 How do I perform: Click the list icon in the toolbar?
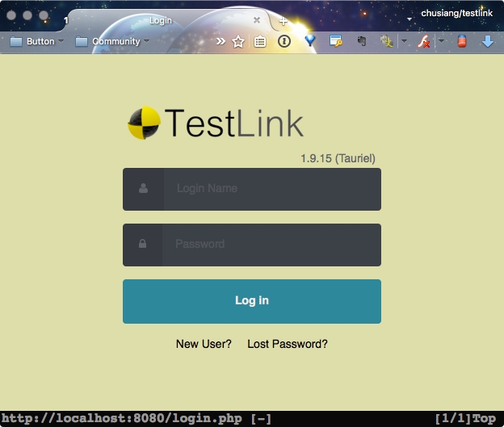[260, 42]
